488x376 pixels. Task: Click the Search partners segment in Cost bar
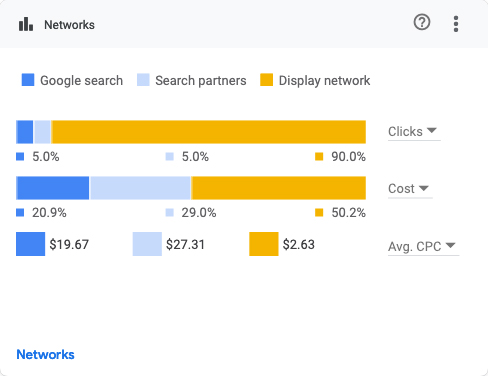pos(140,188)
